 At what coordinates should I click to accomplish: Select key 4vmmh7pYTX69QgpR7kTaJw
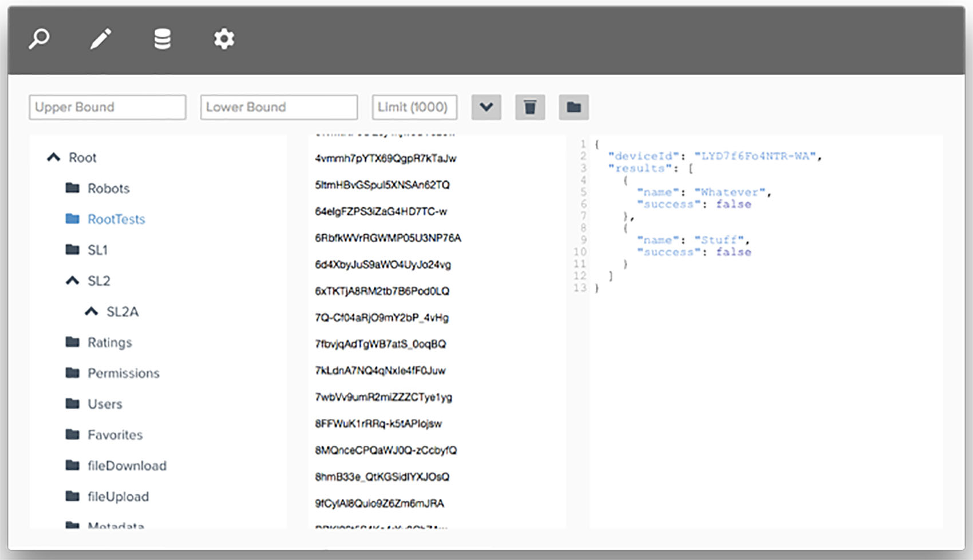click(386, 158)
